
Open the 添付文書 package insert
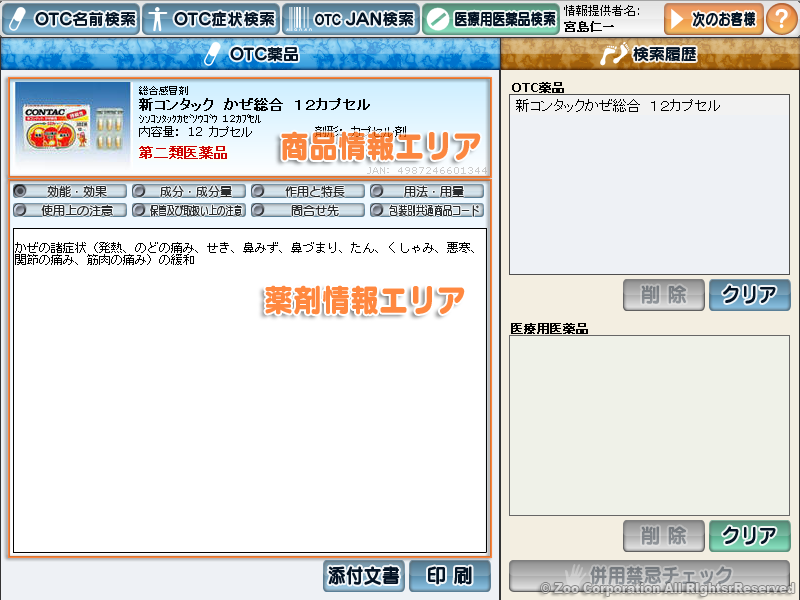pyautogui.click(x=364, y=576)
